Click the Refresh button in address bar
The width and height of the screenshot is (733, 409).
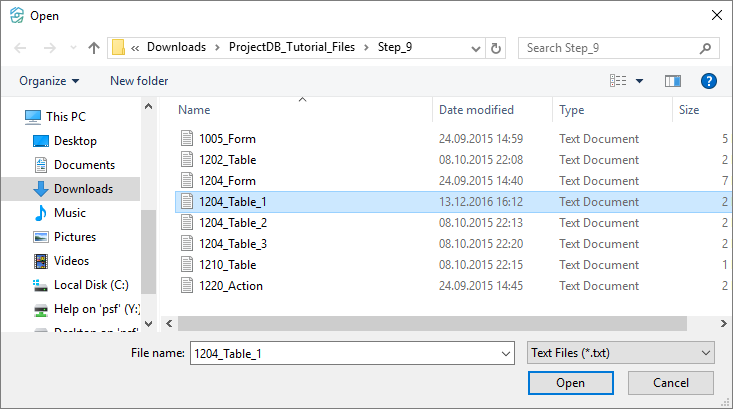click(x=496, y=47)
